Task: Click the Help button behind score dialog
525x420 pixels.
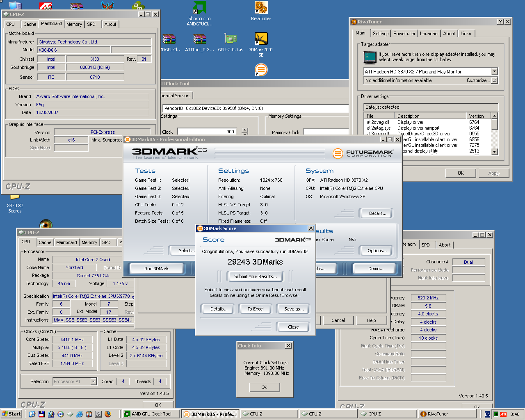Action: pos(371,320)
